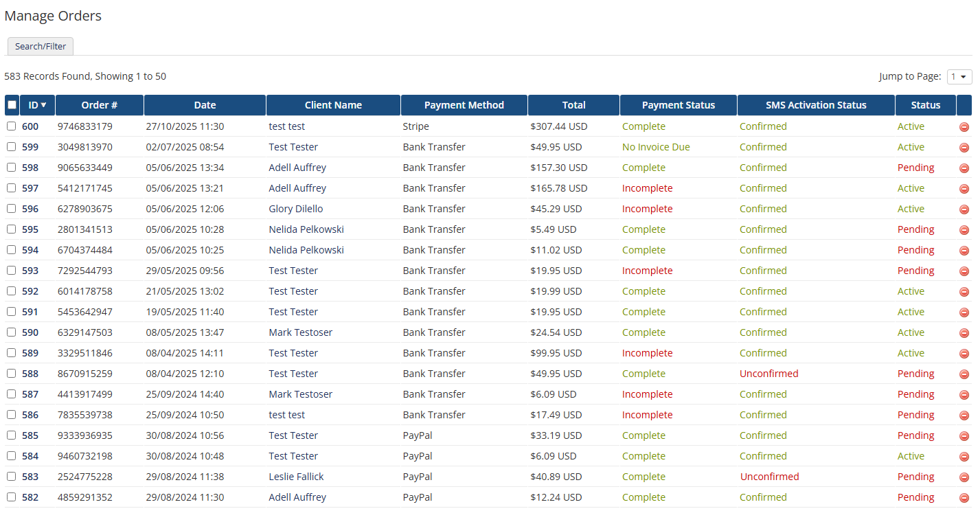Click the order ID 590 link

click(x=32, y=332)
